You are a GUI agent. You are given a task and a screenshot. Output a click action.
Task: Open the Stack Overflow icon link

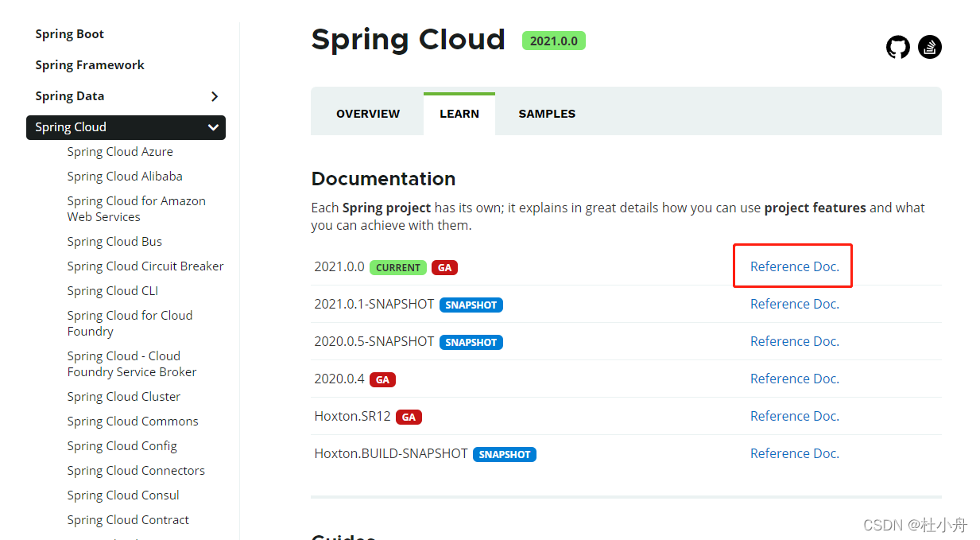click(930, 47)
